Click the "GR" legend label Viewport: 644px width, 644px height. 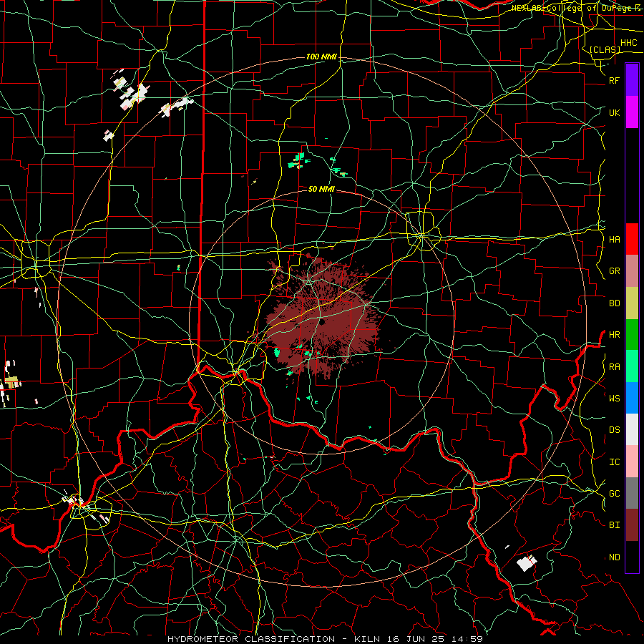(615, 271)
